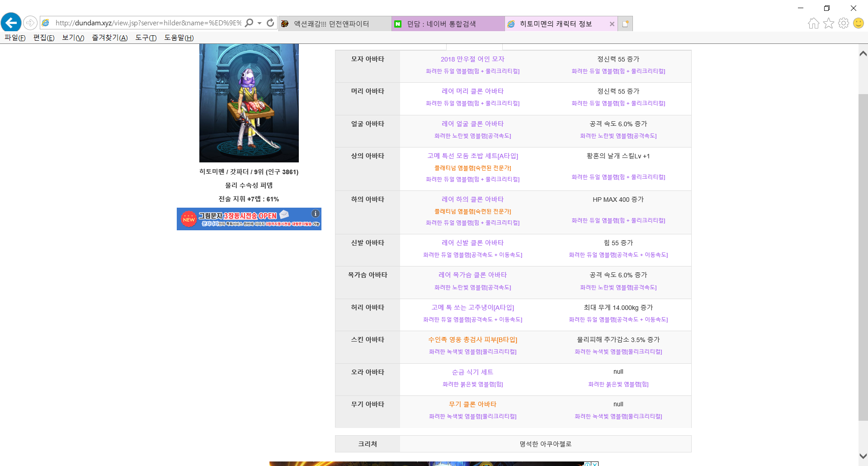Click the search magnifier icon in address bar
This screenshot has height=466, width=868.
[x=249, y=23]
